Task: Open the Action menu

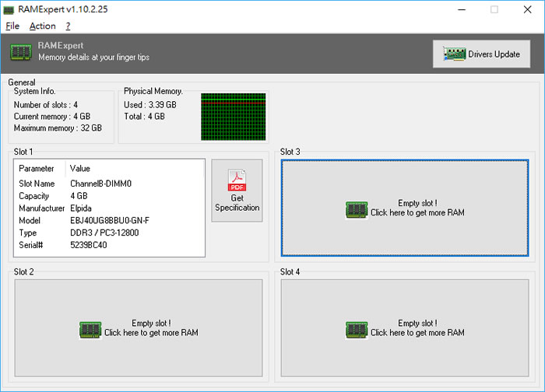Action: click(x=43, y=26)
